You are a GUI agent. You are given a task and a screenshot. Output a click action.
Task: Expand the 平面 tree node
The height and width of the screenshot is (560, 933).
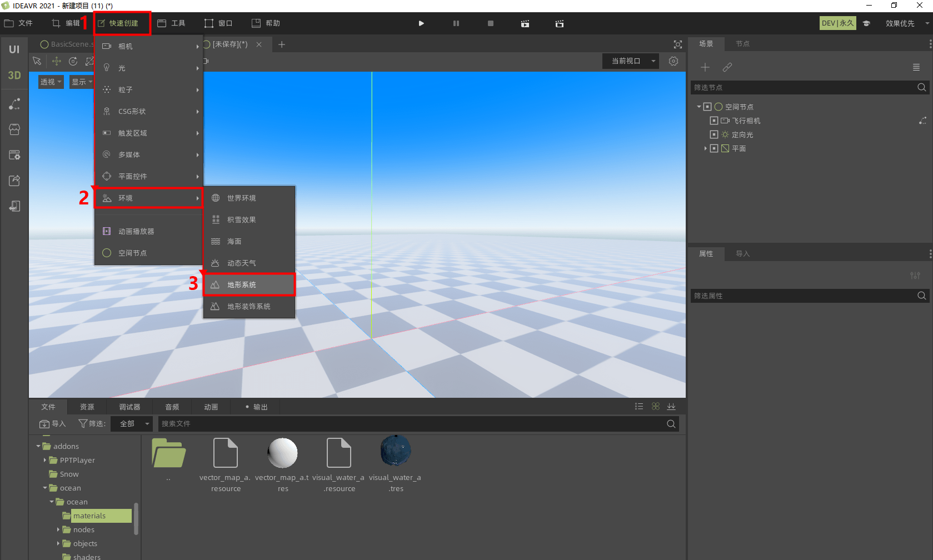point(706,148)
